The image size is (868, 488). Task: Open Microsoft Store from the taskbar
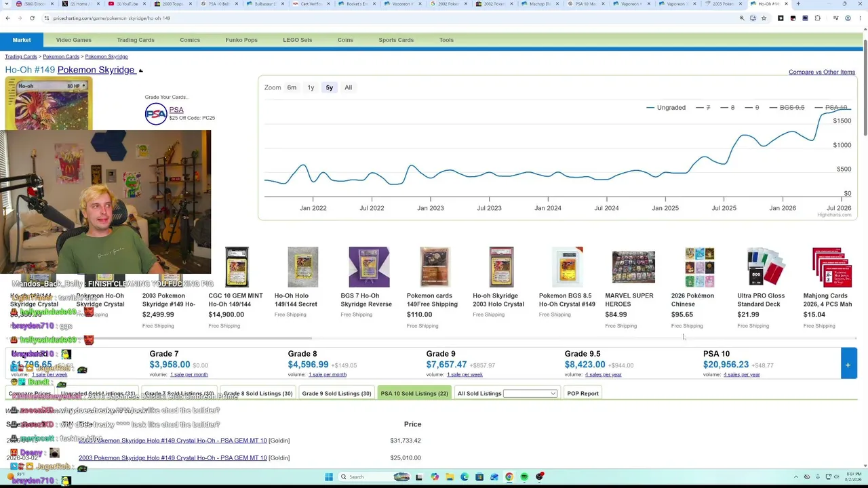[x=479, y=477]
